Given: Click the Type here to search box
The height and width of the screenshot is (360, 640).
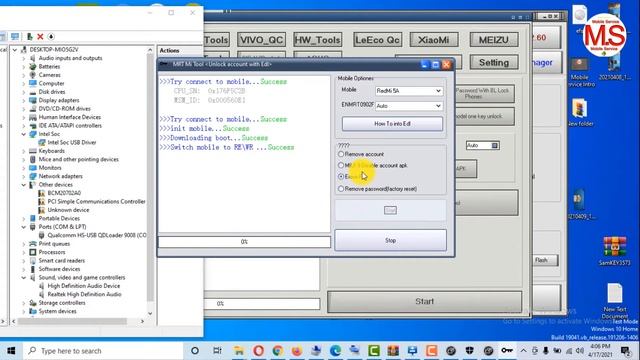Looking at the screenshot, I should pos(103,351).
